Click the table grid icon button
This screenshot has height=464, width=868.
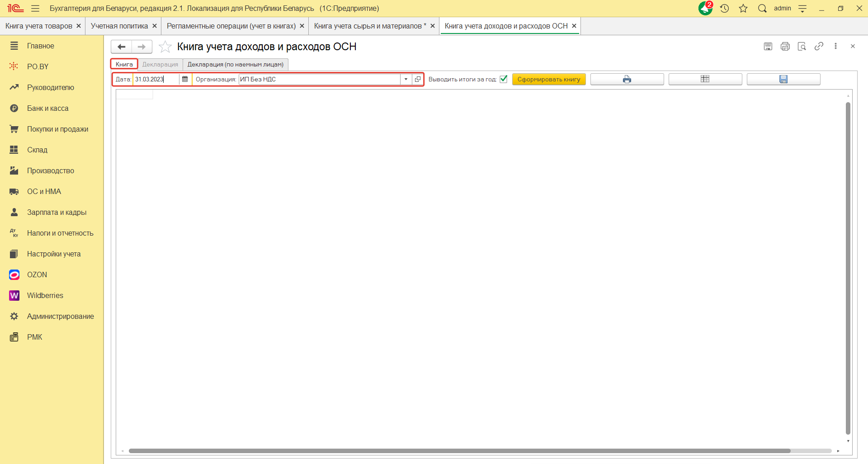pos(705,79)
